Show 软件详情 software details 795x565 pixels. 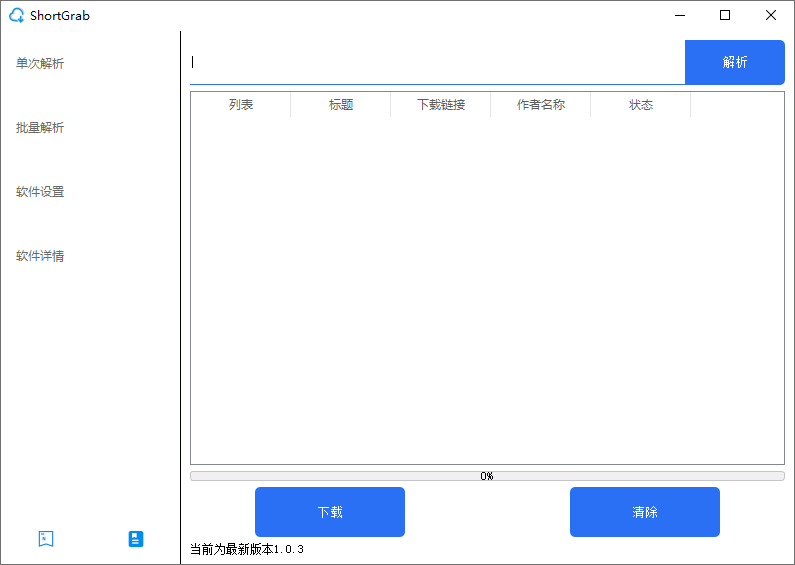click(x=40, y=256)
